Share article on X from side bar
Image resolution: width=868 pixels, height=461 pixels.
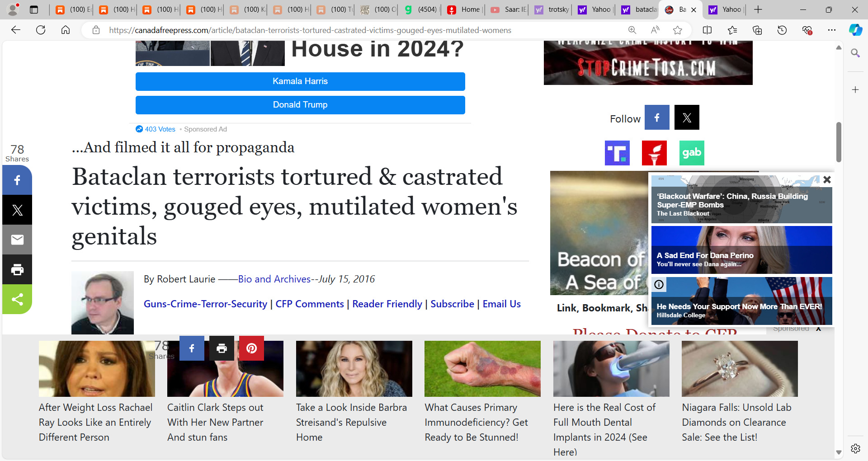tap(17, 210)
